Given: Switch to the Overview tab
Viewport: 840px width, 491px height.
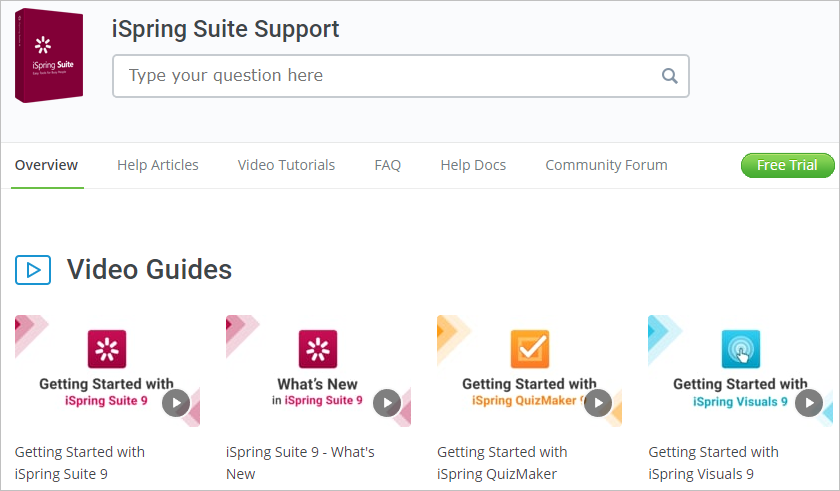Looking at the screenshot, I should coord(46,165).
